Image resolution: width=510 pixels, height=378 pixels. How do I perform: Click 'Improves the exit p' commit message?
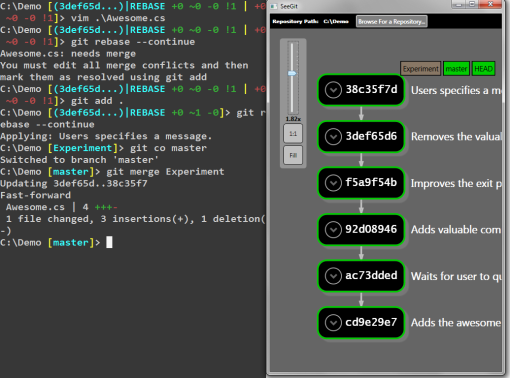point(456,183)
